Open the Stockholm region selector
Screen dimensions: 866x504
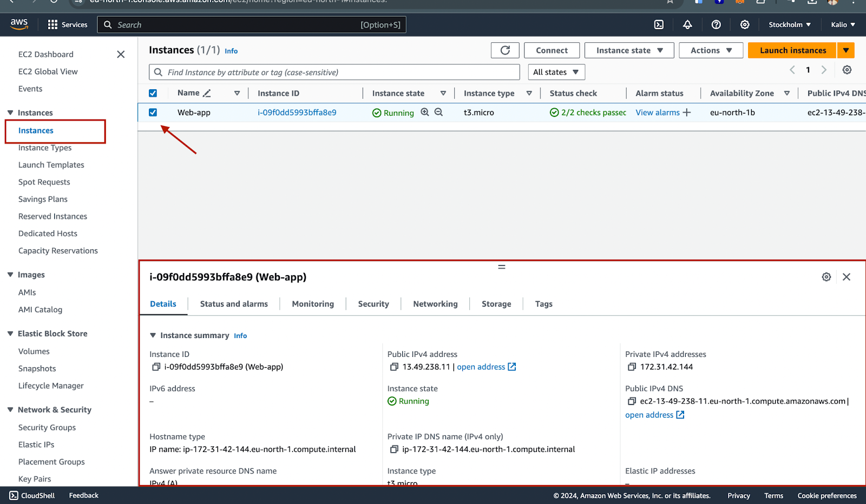pyautogui.click(x=790, y=25)
